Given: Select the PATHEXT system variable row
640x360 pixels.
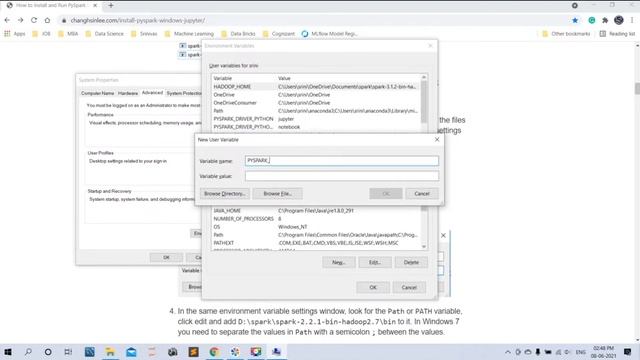Looking at the screenshot, I should tap(316, 243).
